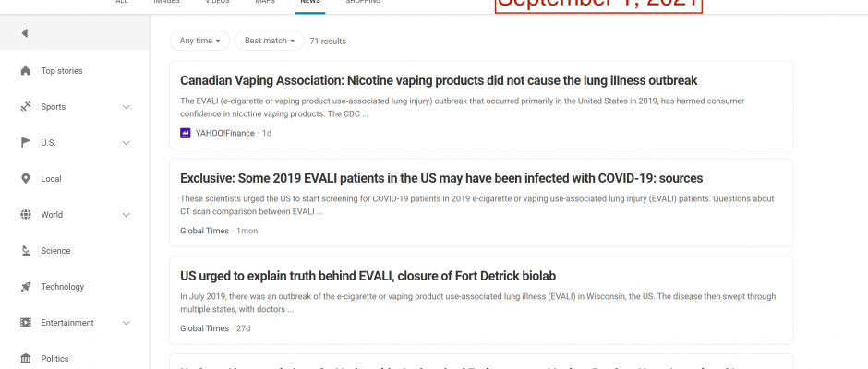The width and height of the screenshot is (868, 369).
Task: Click the YAHOO!Finance source logo
Action: (186, 133)
